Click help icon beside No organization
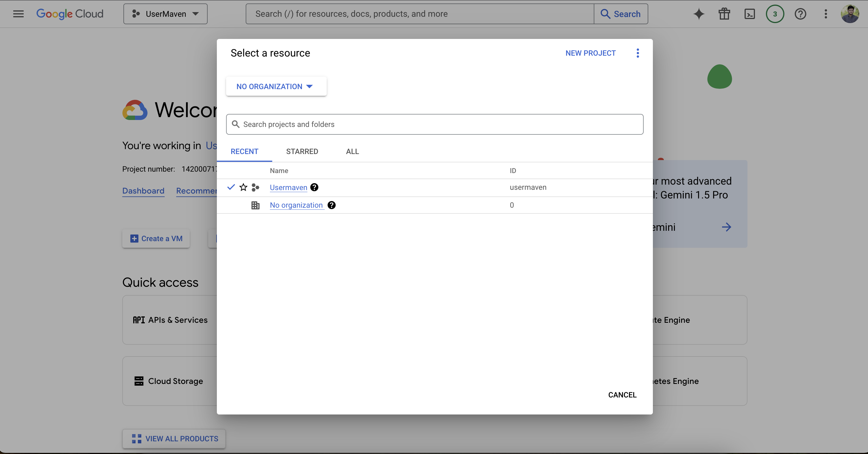This screenshot has height=454, width=868. tap(332, 205)
